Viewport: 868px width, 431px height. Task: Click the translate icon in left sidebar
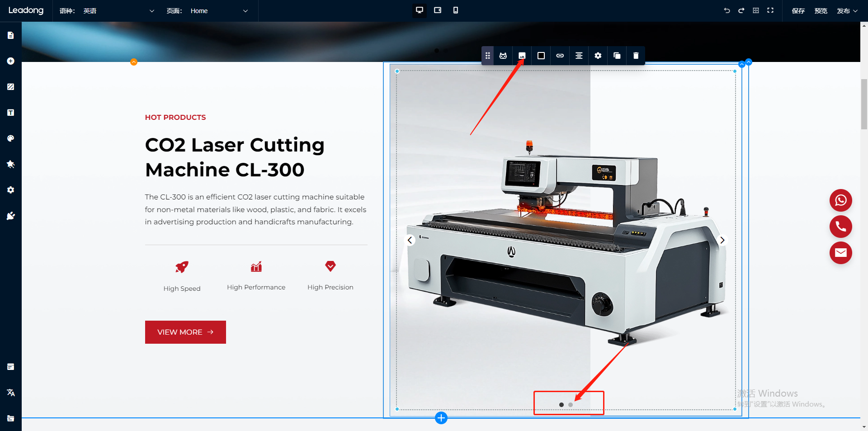pos(11,393)
